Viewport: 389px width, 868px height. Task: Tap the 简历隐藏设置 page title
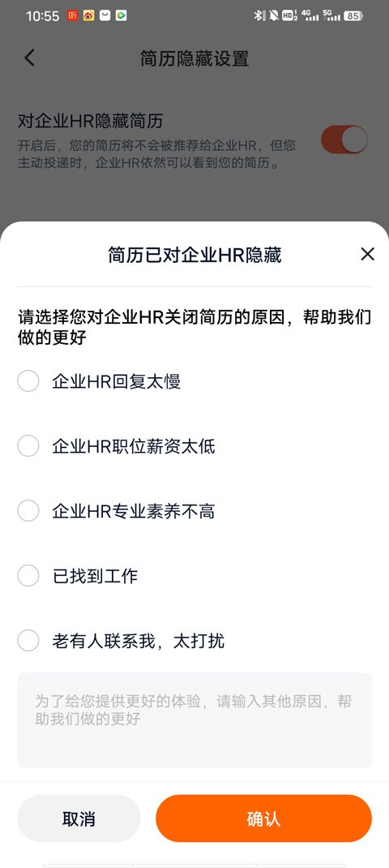coord(194,58)
